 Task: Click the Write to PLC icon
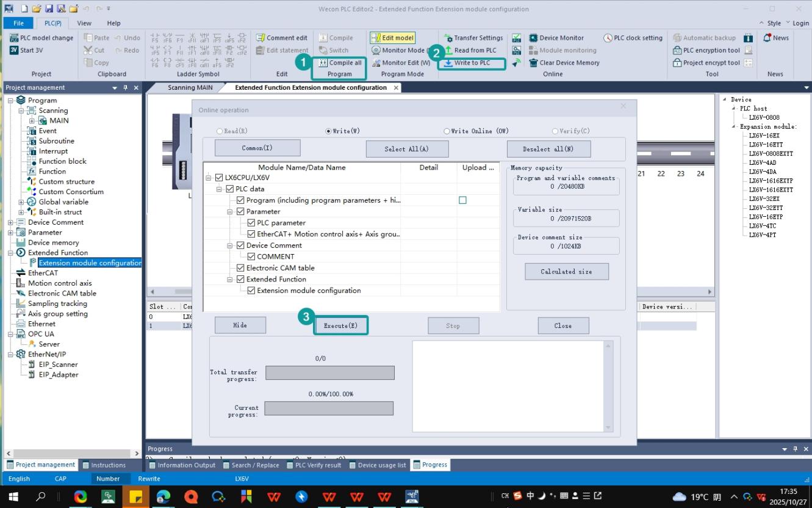tap(448, 63)
